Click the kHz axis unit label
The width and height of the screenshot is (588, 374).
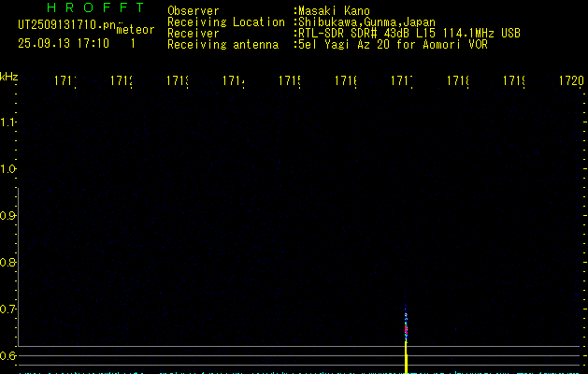pyautogui.click(x=9, y=78)
